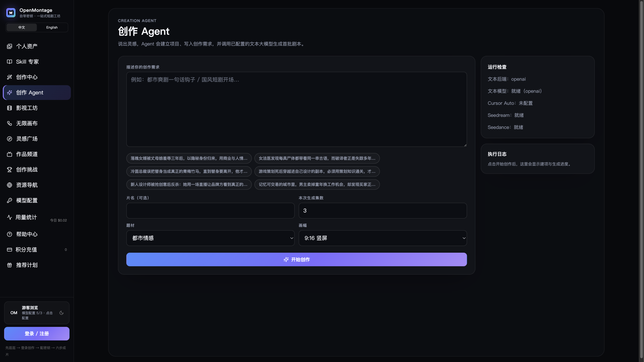Switch language to English

52,27
